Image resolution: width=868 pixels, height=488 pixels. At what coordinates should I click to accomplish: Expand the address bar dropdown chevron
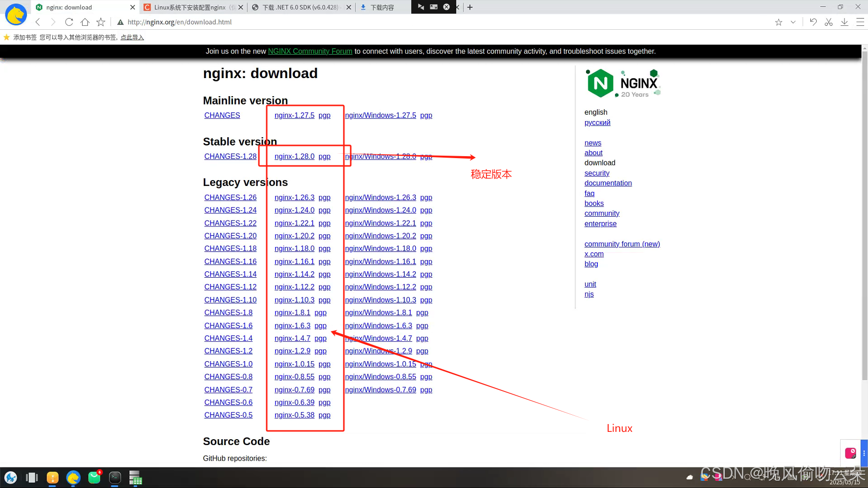tap(793, 22)
